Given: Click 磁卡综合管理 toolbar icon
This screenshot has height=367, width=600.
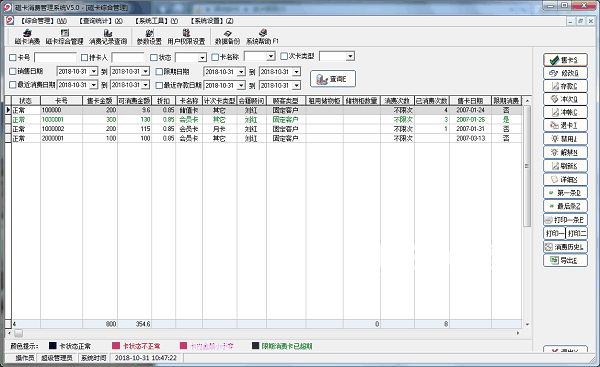Looking at the screenshot, I should tap(64, 37).
